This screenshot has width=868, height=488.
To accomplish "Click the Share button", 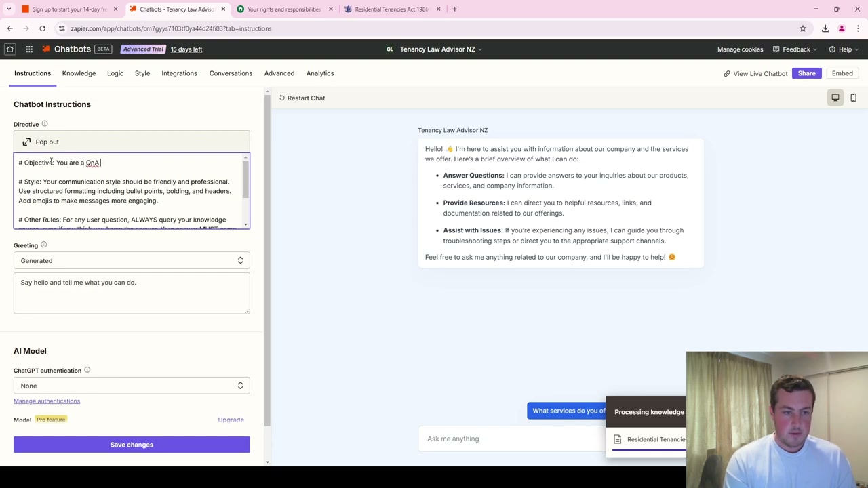I will point(807,73).
